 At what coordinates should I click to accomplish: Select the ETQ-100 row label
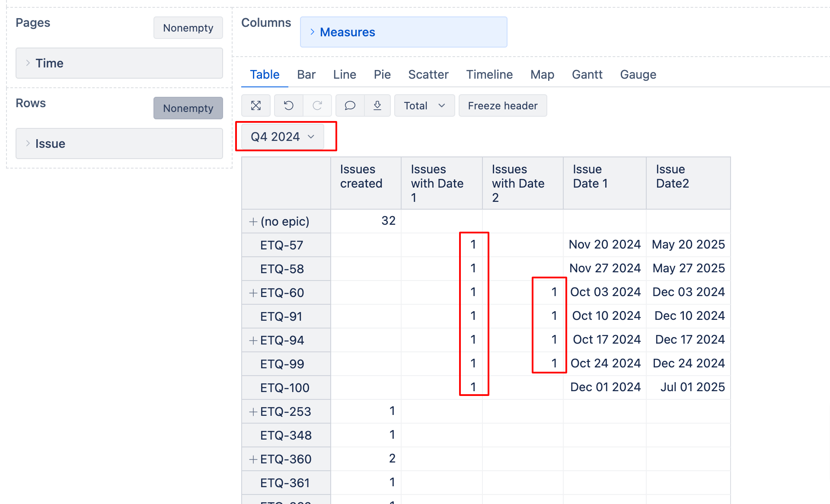284,388
